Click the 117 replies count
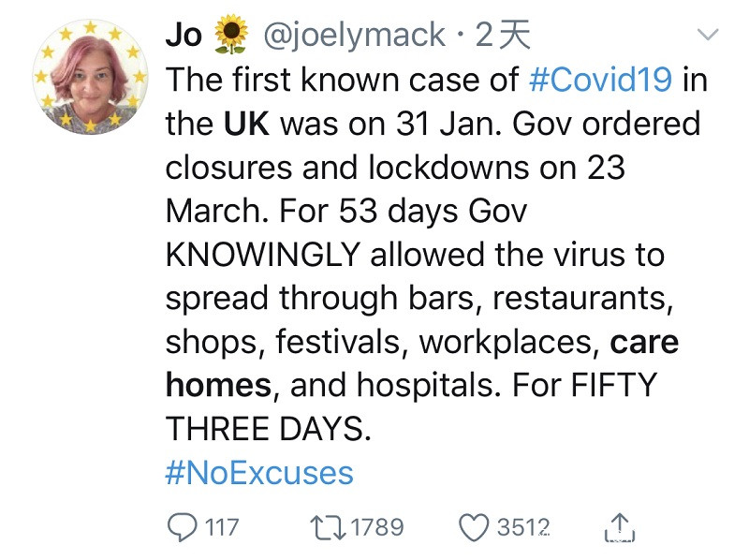 click(221, 527)
